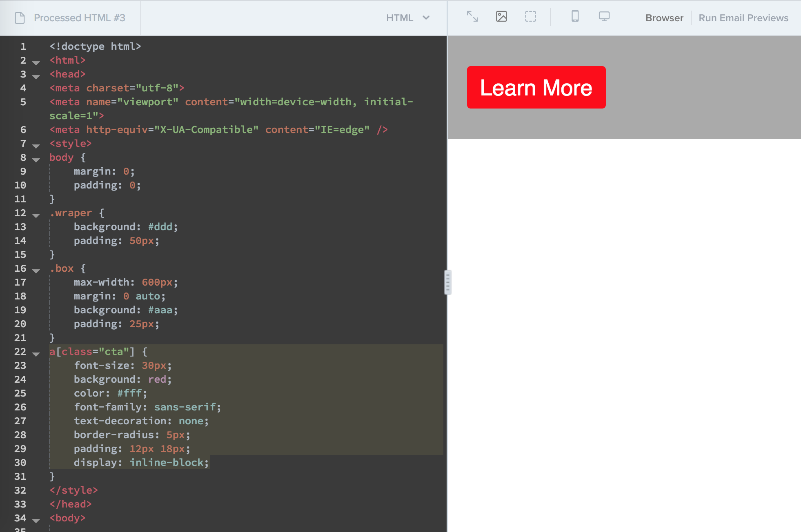The width and height of the screenshot is (801, 532).
Task: Click 'font-family: sans-serif;' on line 26
Action: coord(147,407)
